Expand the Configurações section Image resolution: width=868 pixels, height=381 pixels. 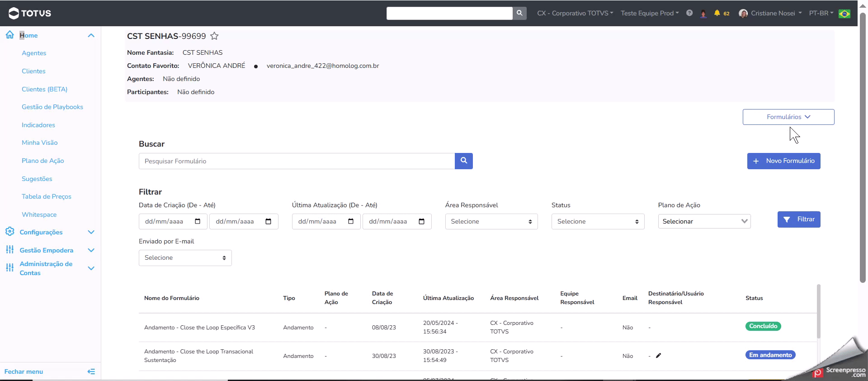pos(91,232)
